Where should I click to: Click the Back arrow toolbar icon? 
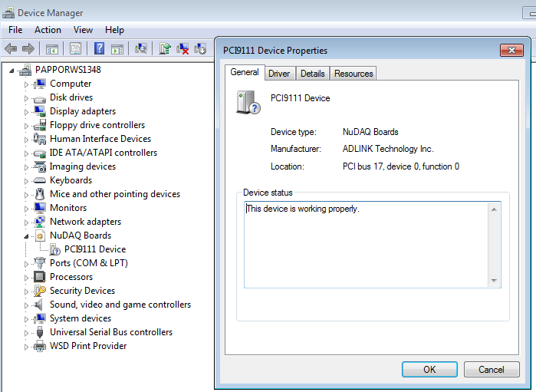click(11, 48)
